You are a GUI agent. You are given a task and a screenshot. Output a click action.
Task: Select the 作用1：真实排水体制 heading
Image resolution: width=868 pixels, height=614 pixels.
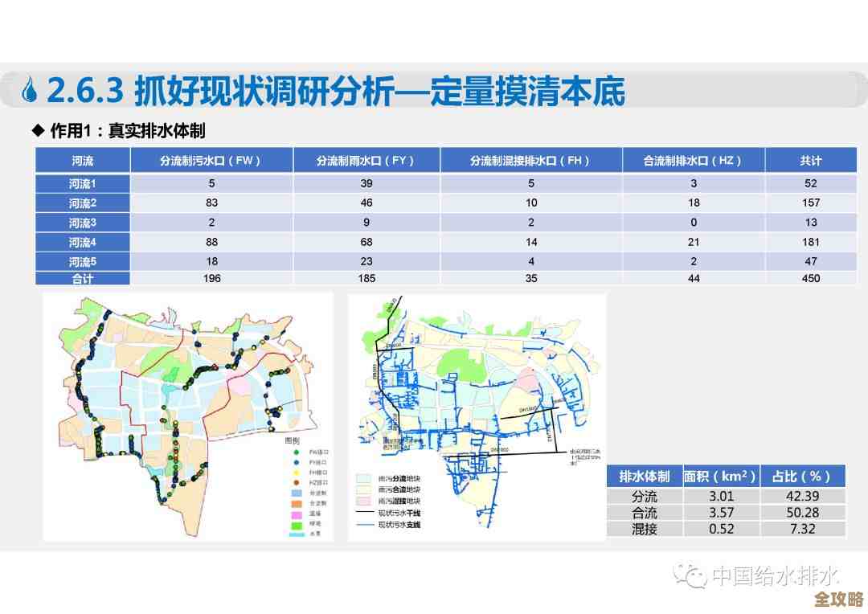coord(121,130)
